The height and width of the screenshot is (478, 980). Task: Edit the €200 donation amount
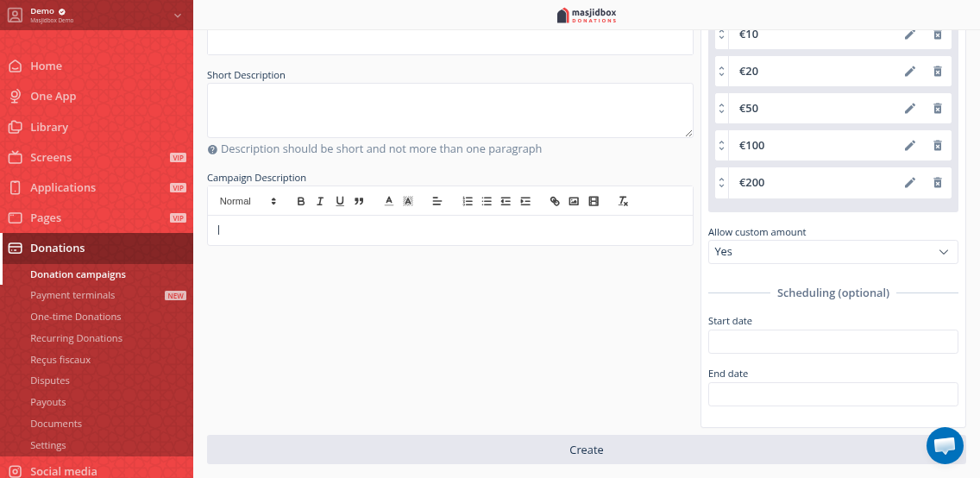(910, 182)
